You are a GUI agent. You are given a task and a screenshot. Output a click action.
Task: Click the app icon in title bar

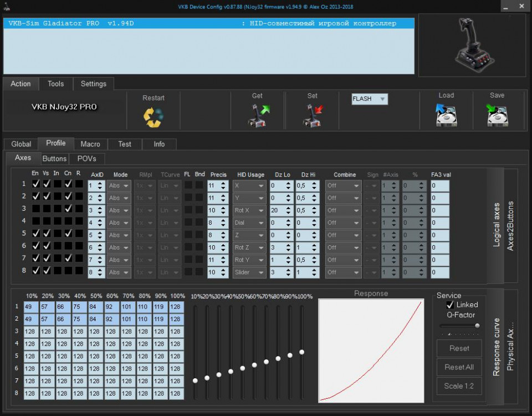7,6
